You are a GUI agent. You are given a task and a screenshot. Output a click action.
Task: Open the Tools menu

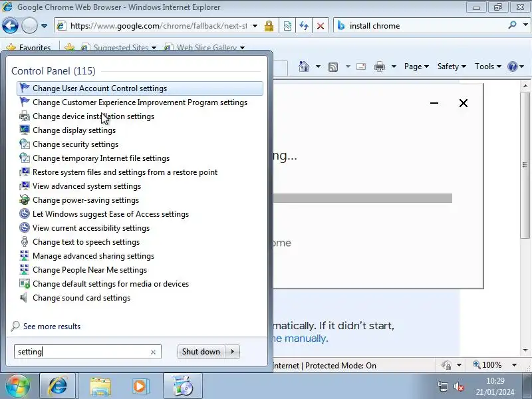click(x=488, y=66)
